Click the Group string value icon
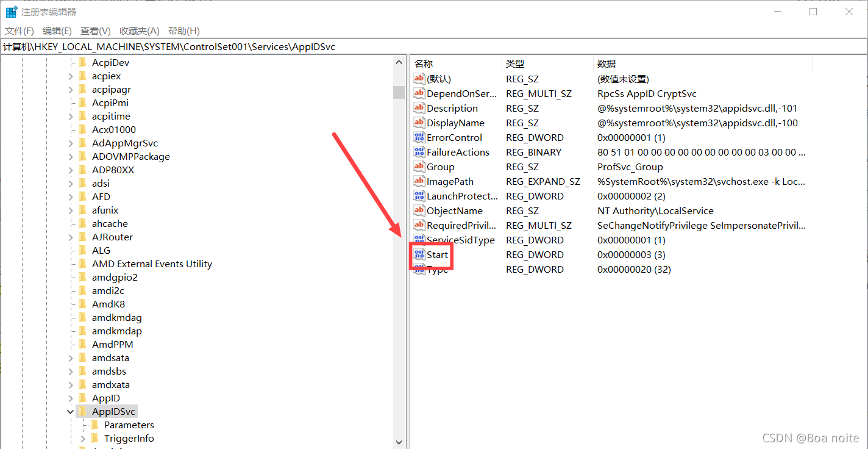Screen dimensions: 868x449 (419, 167)
